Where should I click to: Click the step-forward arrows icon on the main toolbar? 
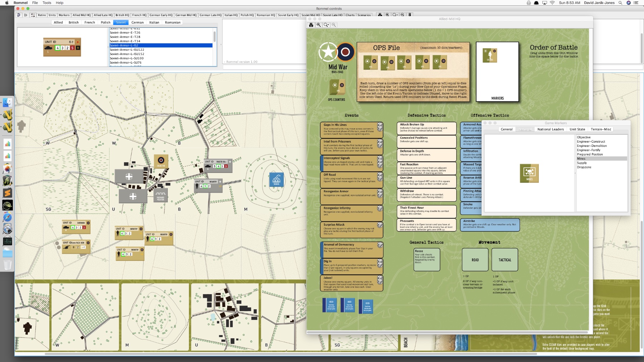point(25,15)
